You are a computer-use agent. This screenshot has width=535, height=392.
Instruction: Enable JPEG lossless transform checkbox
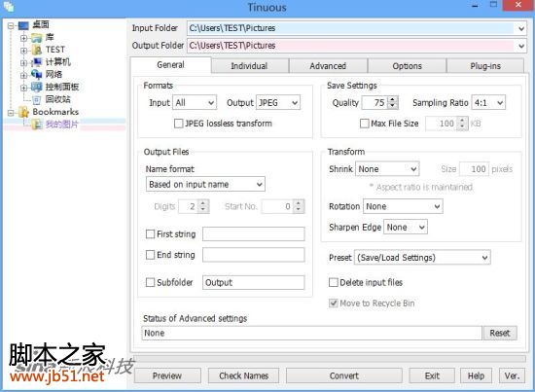click(x=178, y=124)
